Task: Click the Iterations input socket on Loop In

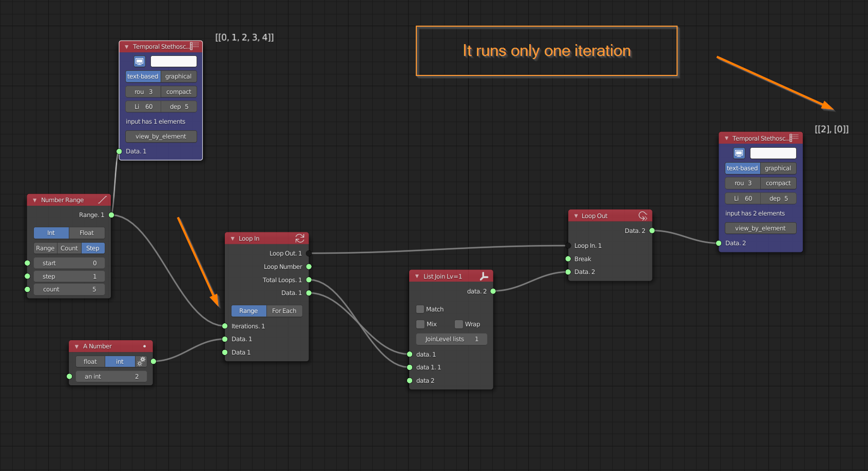Action: coord(225,326)
